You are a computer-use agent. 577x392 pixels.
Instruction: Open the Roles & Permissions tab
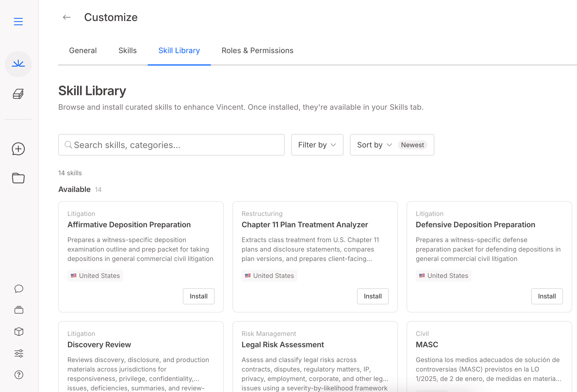tap(257, 50)
